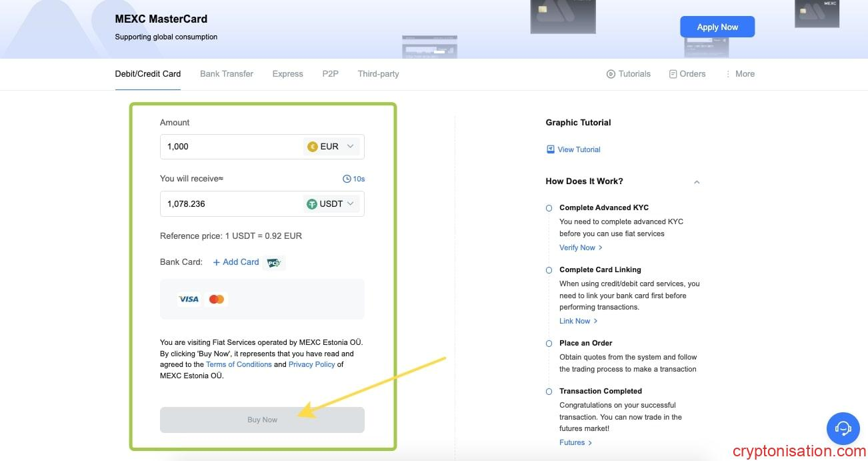The image size is (868, 461).
Task: Click the Apply Now button
Action: pyautogui.click(x=717, y=27)
